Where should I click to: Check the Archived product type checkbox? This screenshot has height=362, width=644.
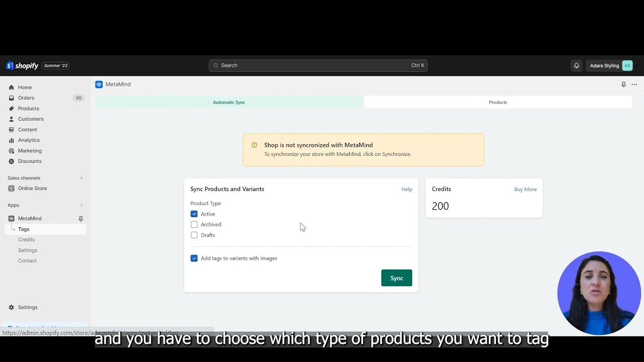click(194, 225)
